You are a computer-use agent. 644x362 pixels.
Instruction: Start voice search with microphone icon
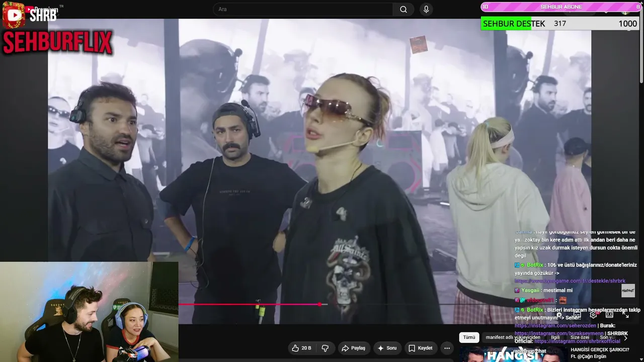(426, 9)
